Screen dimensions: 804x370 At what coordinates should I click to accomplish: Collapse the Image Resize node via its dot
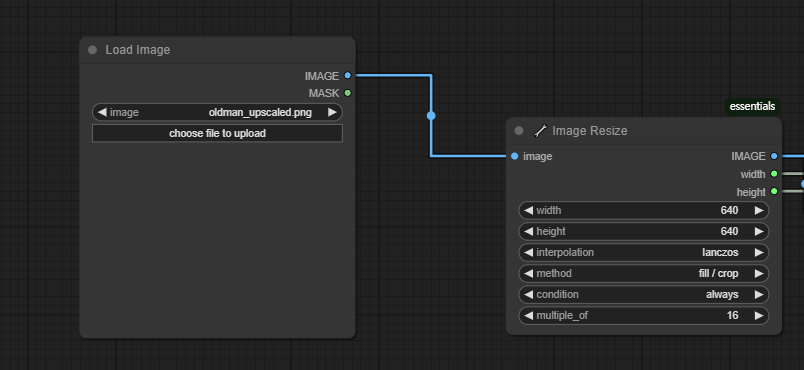tap(519, 131)
